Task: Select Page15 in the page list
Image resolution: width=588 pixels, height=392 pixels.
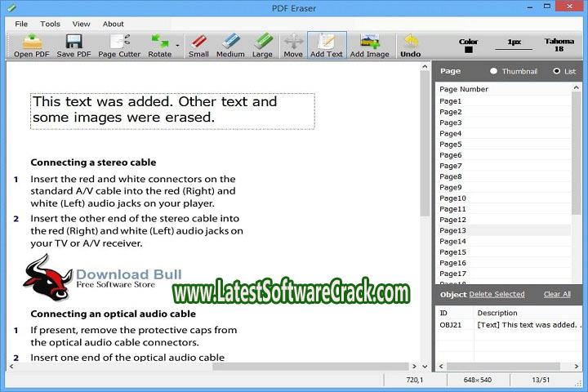Action: [505, 252]
